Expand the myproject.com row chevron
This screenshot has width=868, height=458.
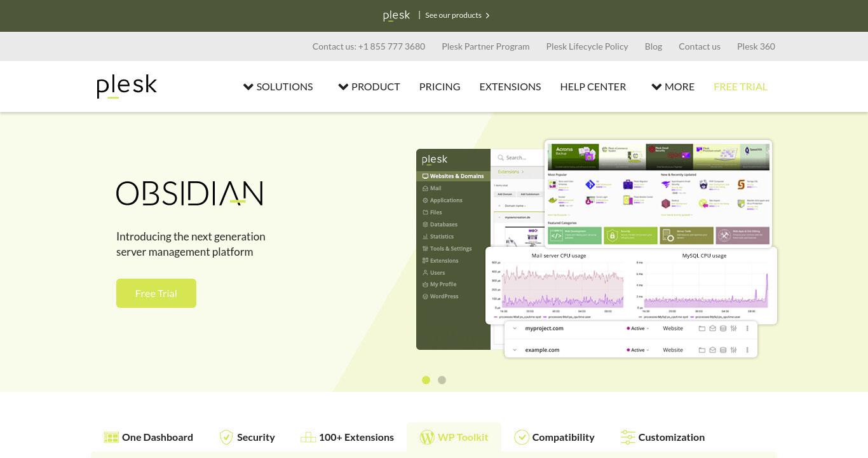pyautogui.click(x=515, y=329)
